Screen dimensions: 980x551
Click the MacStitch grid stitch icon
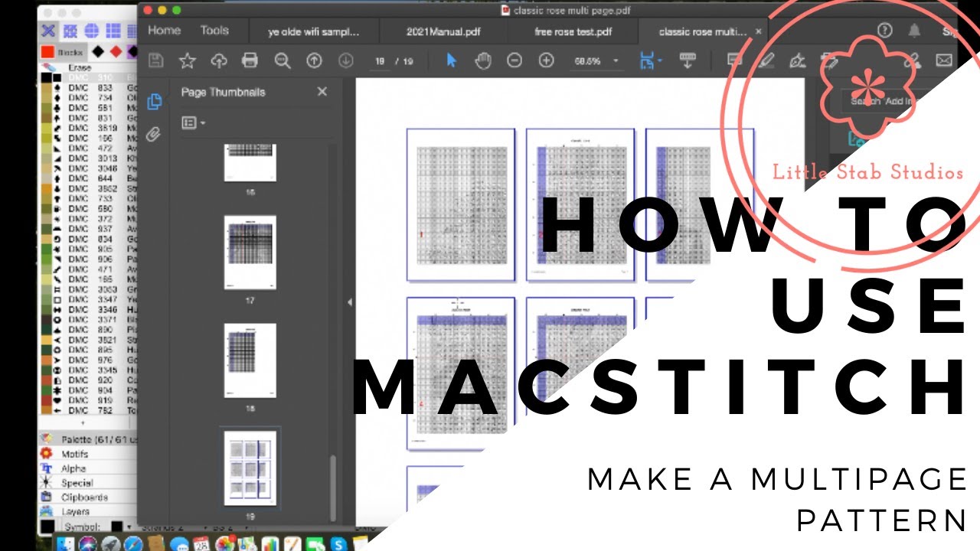pos(113,31)
